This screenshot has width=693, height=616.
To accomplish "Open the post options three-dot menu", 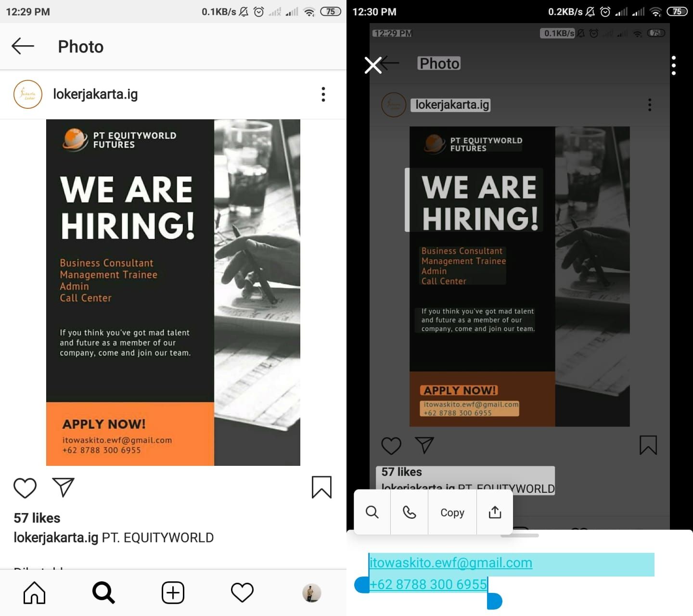I will [323, 94].
